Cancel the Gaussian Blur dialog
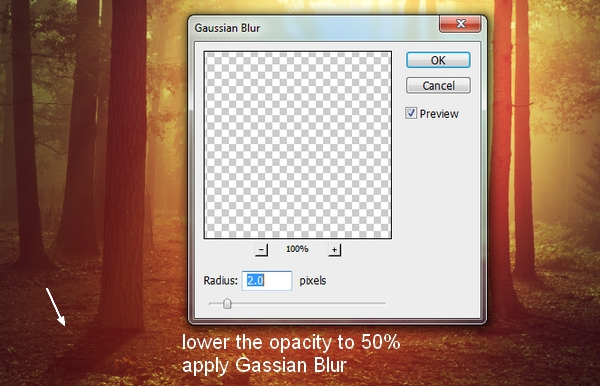The height and width of the screenshot is (386, 600). coord(438,85)
